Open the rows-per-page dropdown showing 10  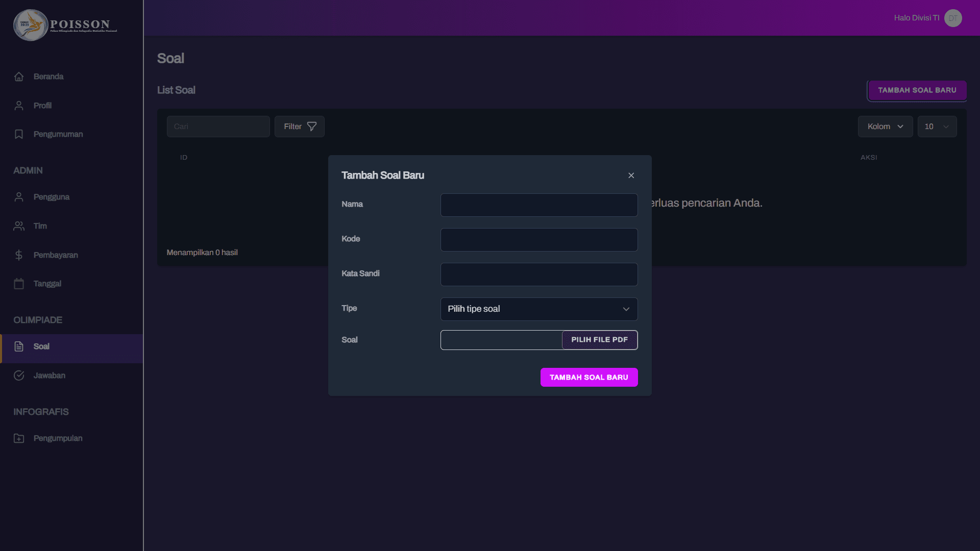click(x=937, y=127)
